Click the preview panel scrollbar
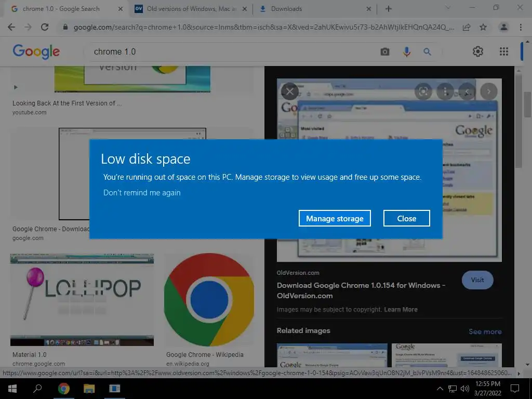The height and width of the screenshot is (399, 532). [518, 121]
